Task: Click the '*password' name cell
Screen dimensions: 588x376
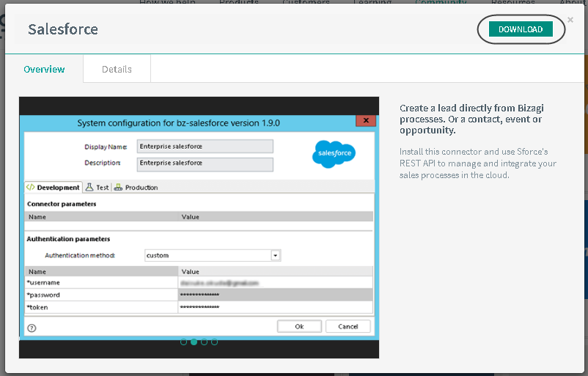Action: click(x=101, y=295)
